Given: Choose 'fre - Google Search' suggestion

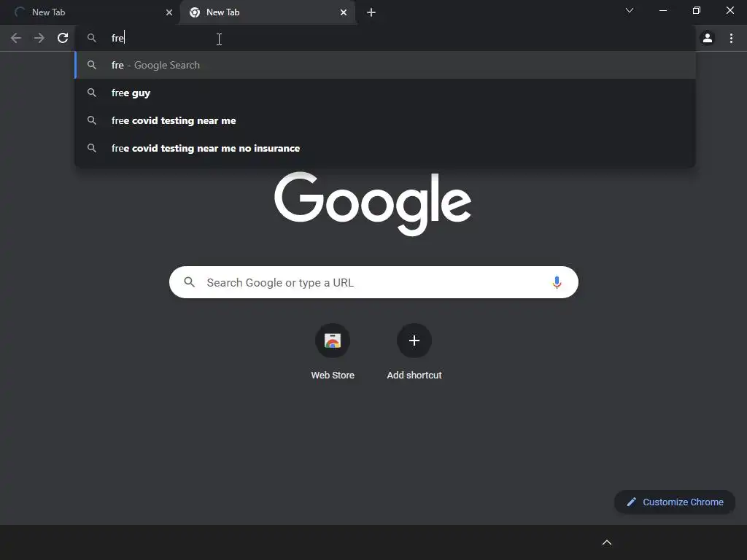Looking at the screenshot, I should (385, 65).
